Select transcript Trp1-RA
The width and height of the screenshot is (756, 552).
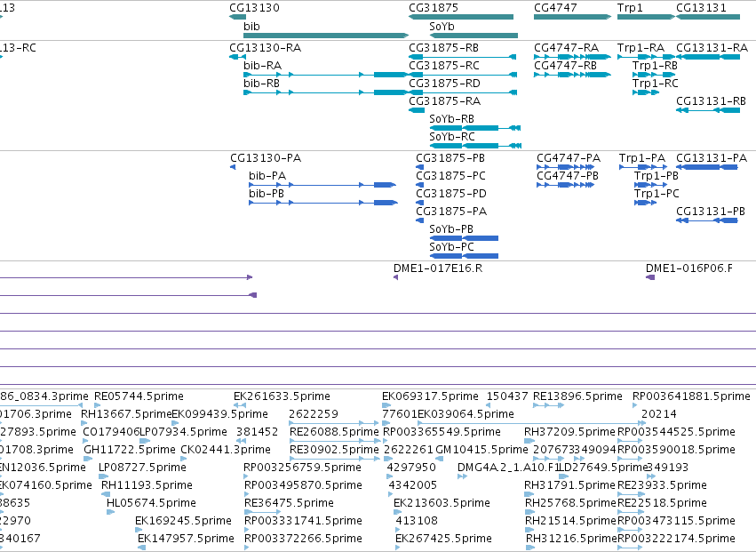[646, 57]
